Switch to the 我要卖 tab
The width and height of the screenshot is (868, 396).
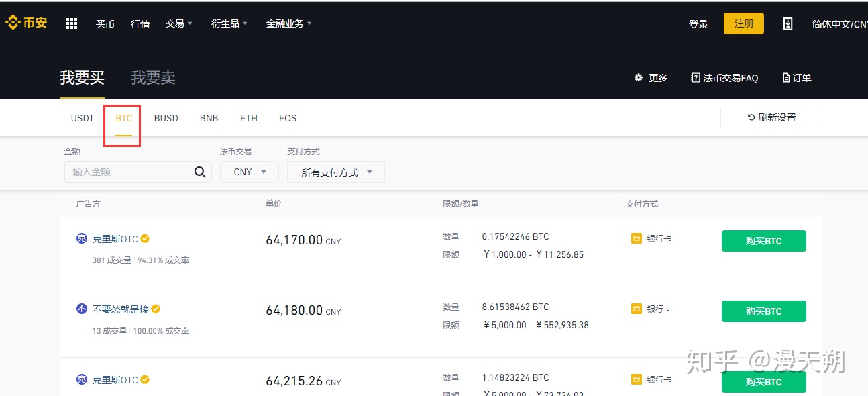(x=153, y=77)
